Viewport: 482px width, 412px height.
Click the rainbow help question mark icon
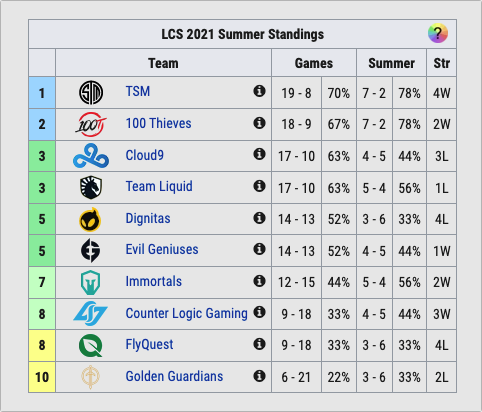coord(438,33)
